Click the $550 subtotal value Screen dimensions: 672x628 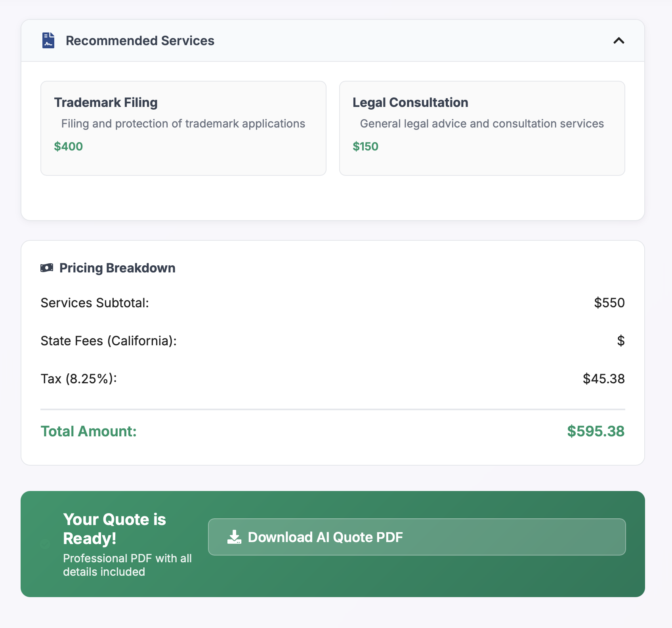point(609,303)
